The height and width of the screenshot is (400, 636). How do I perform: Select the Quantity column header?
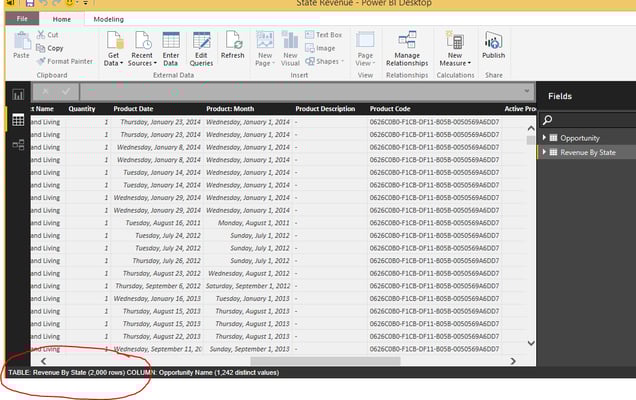tap(82, 109)
